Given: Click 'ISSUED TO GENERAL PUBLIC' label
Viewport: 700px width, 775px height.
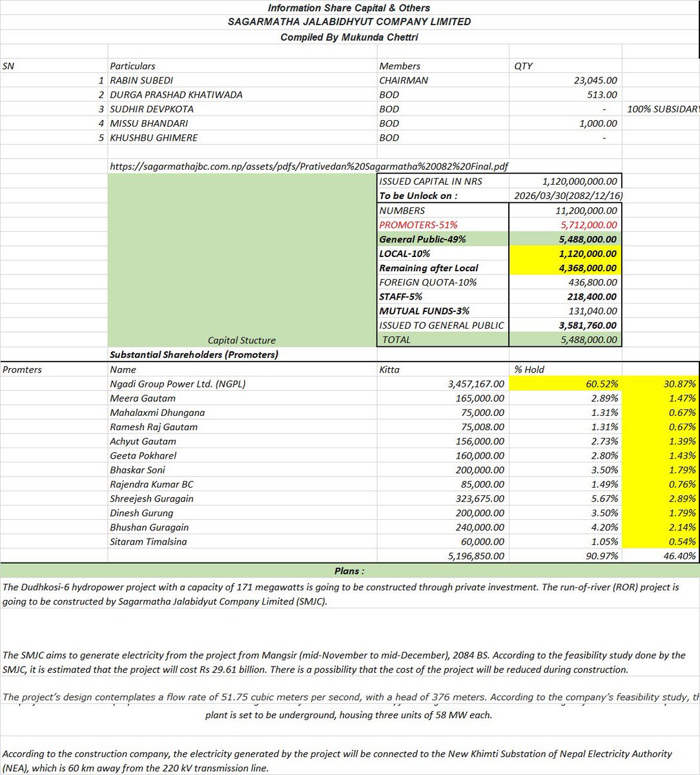Looking at the screenshot, I should 442,325.
